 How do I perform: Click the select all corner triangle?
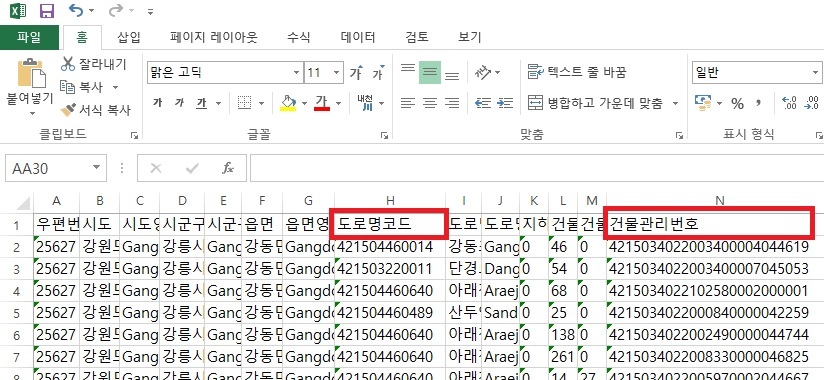[x=23, y=202]
